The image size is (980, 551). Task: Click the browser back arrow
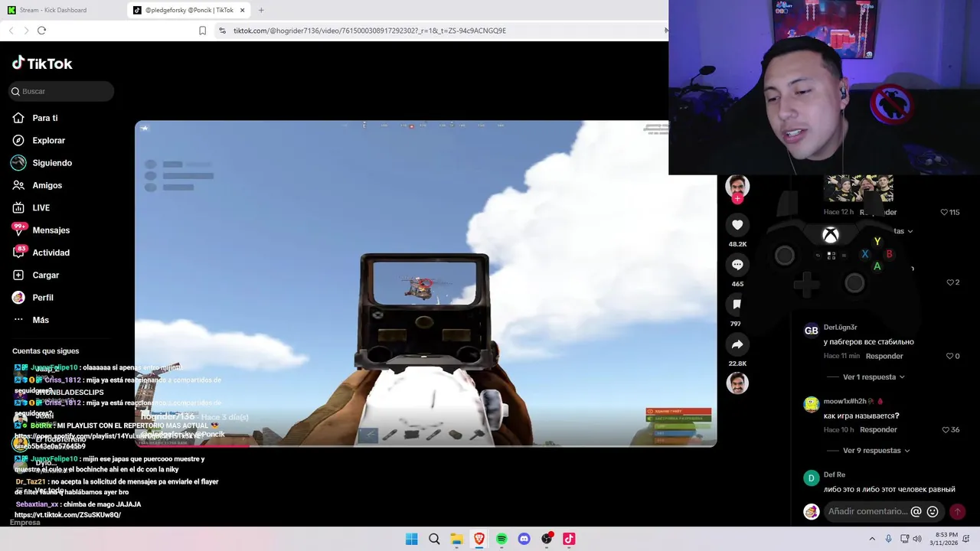[11, 31]
